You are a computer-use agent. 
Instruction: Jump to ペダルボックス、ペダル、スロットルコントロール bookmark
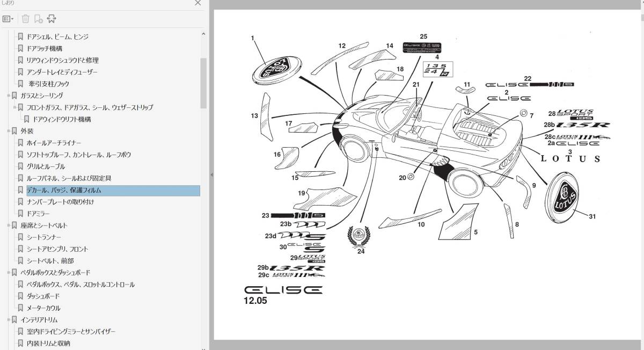pos(80,285)
